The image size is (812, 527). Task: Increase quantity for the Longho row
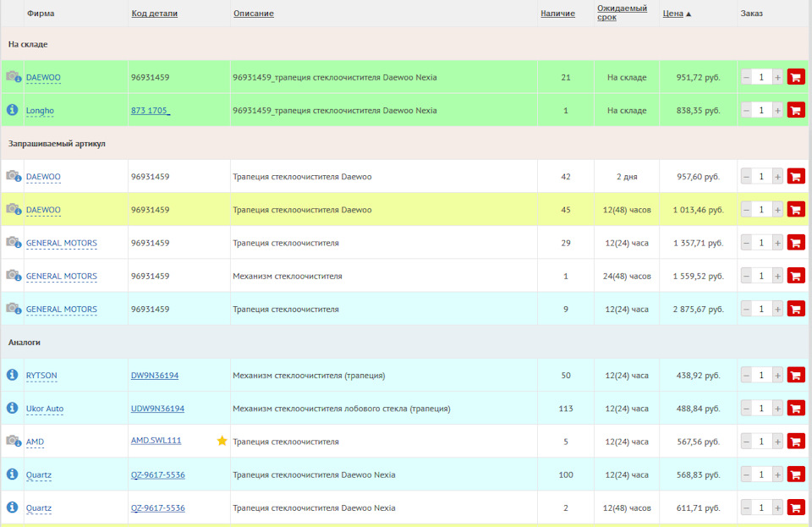coord(777,110)
